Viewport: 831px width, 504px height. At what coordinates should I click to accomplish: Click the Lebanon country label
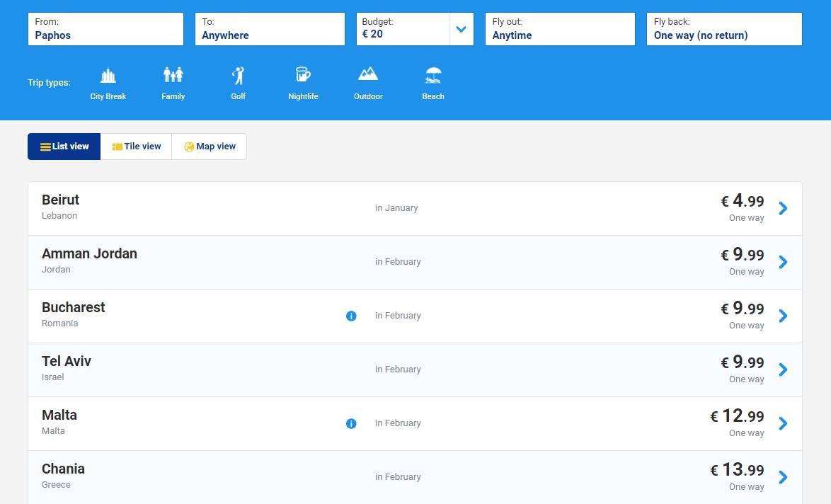click(59, 216)
